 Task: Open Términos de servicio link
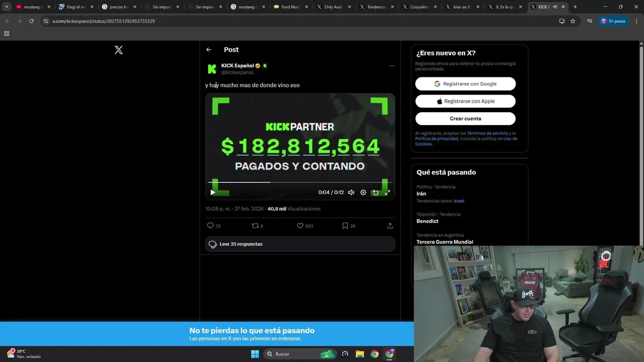coord(487,133)
